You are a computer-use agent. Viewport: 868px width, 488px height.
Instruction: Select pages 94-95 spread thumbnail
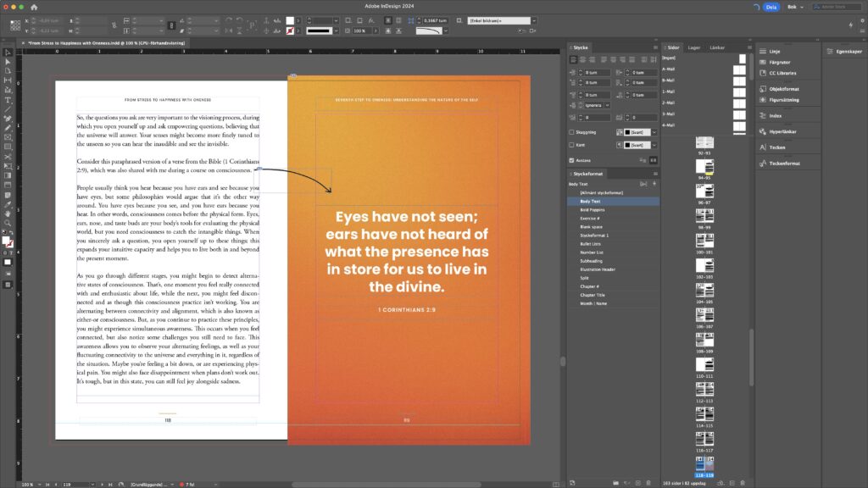(x=704, y=169)
